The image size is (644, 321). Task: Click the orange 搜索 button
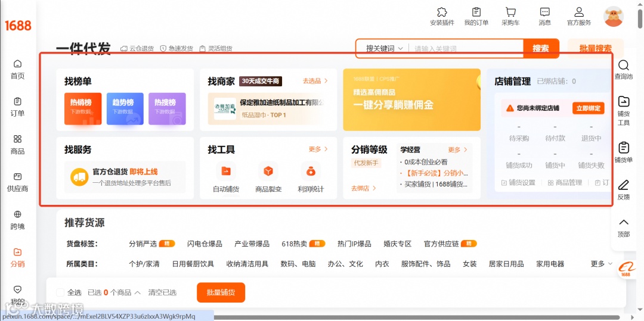(x=541, y=48)
